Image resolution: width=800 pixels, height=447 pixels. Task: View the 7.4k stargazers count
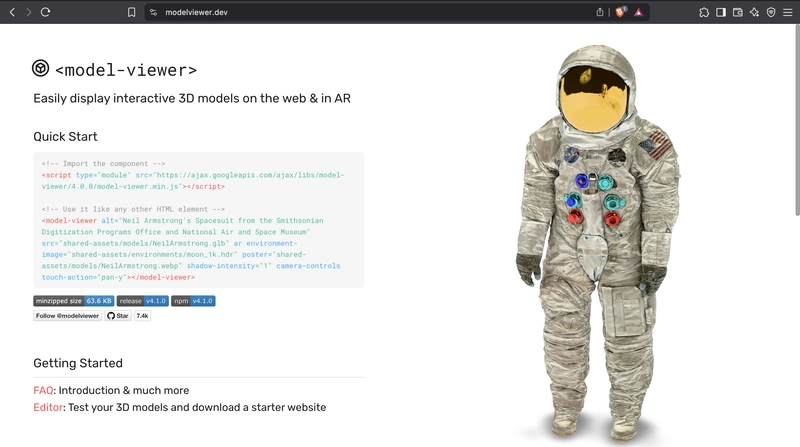tap(142, 316)
